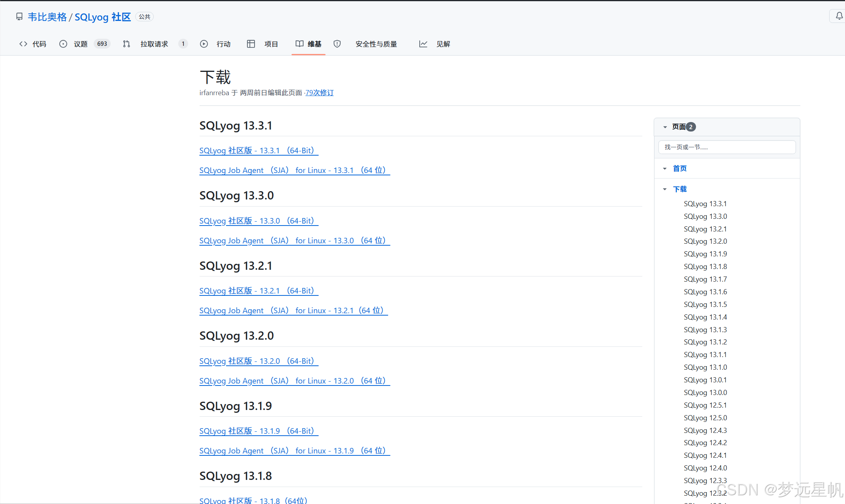
Task: Focus the 找一页或一节 search field
Action: [x=727, y=147]
